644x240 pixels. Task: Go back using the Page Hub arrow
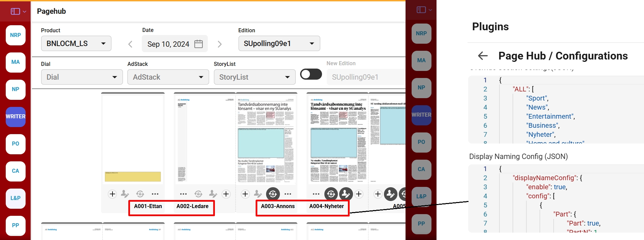pos(483,56)
